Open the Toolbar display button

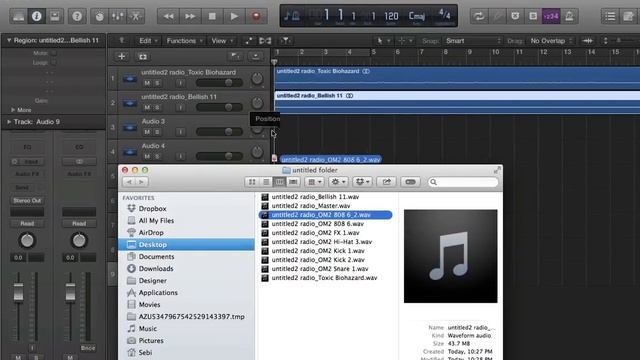click(55, 16)
